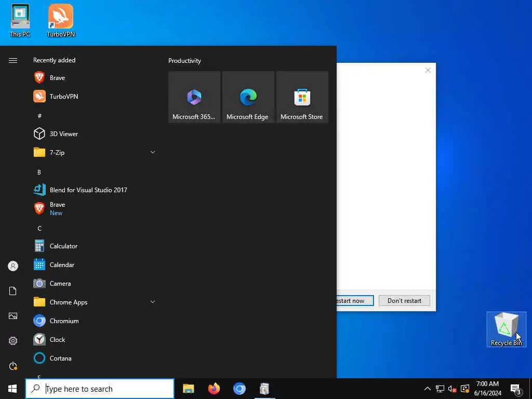Click Recently added heading
532x399 pixels.
pos(54,60)
